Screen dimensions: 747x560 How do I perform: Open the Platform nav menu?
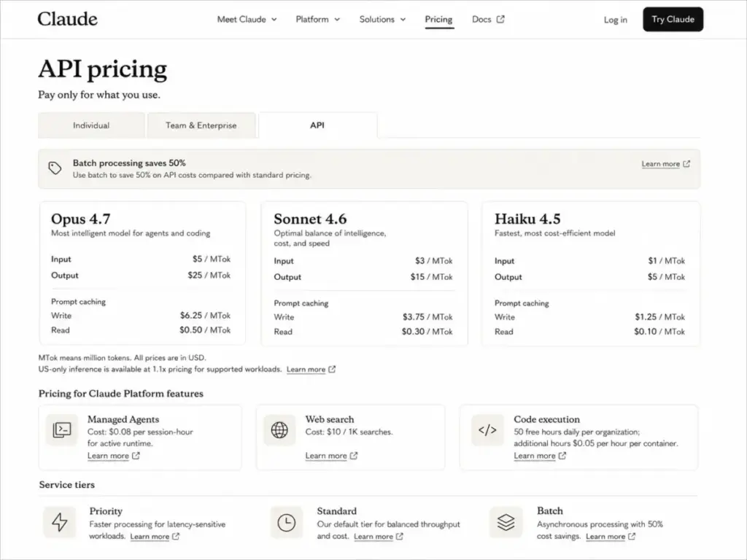pyautogui.click(x=318, y=20)
